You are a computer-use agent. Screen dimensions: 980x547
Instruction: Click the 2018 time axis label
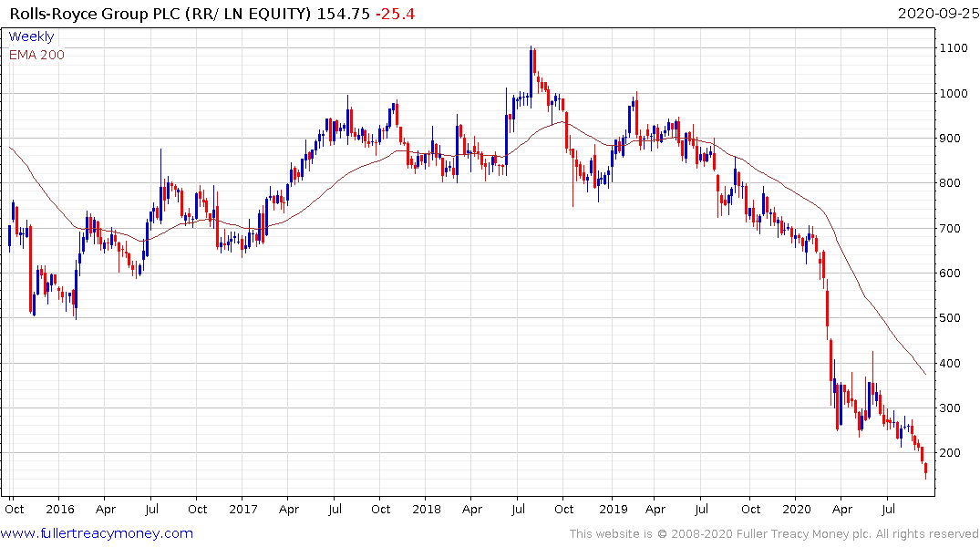pyautogui.click(x=427, y=509)
